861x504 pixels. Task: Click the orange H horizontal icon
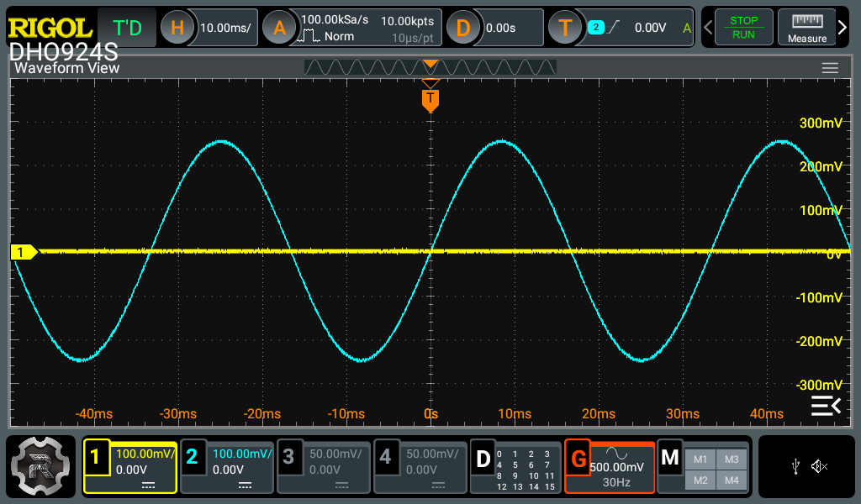pyautogui.click(x=177, y=28)
